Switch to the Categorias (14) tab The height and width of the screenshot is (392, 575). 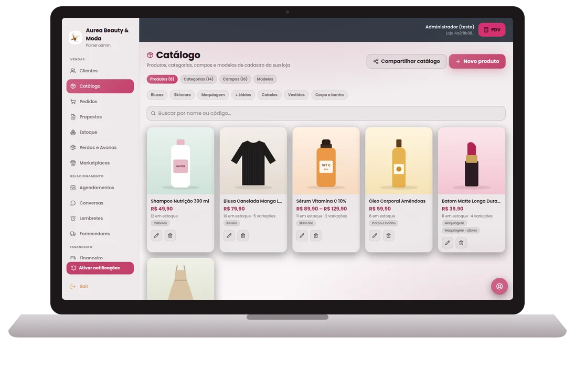coord(198,79)
